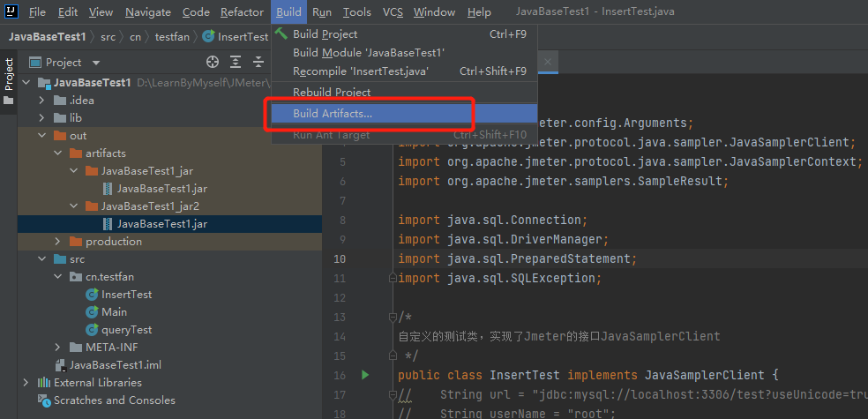868x419 pixels.
Task: Click testfan in the breadcrumb
Action: (172, 37)
